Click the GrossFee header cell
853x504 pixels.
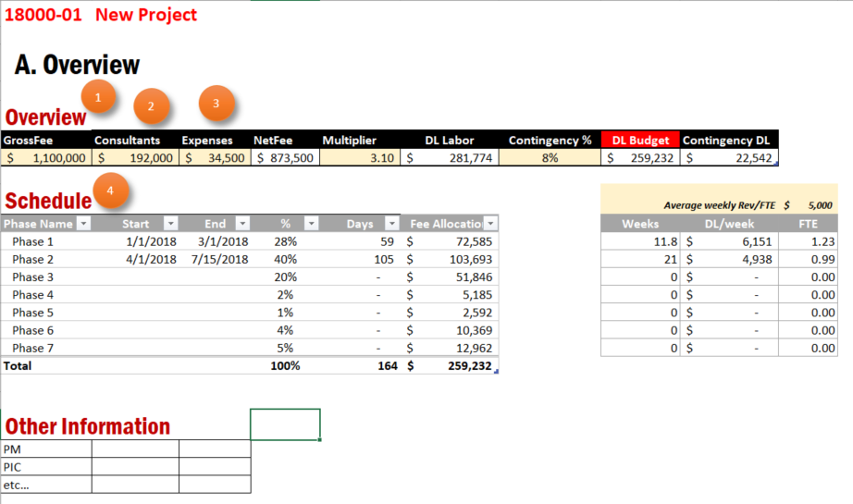point(46,140)
